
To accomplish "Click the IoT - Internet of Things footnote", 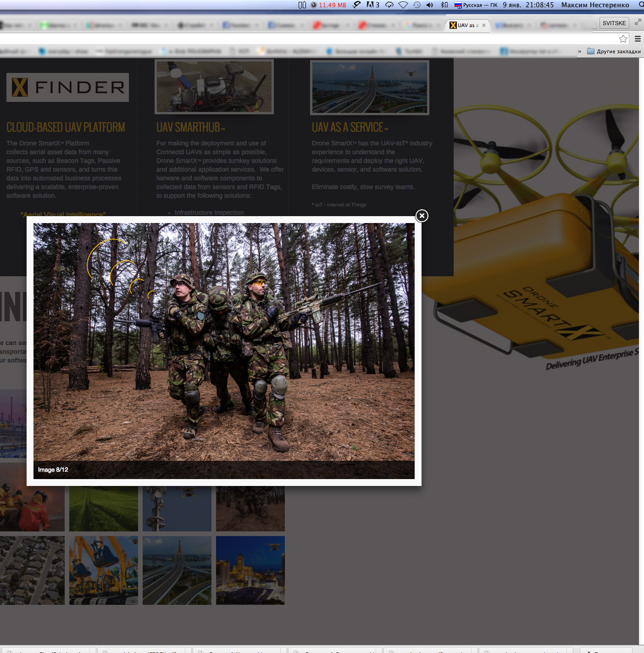I will click(339, 205).
